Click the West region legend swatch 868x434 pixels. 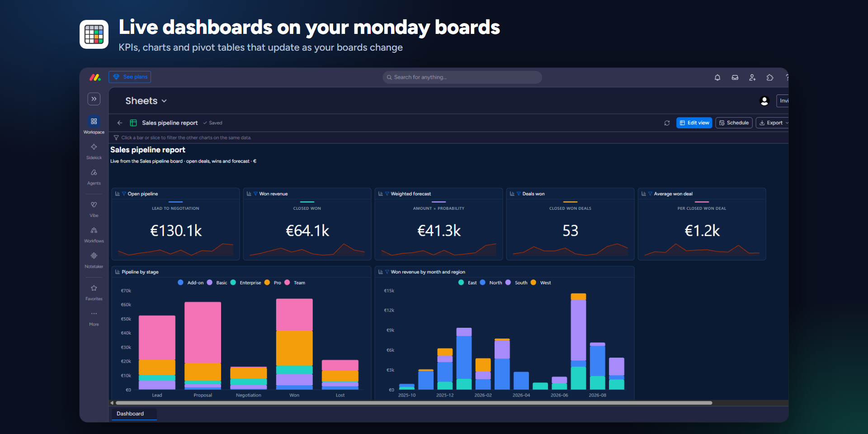tap(533, 283)
